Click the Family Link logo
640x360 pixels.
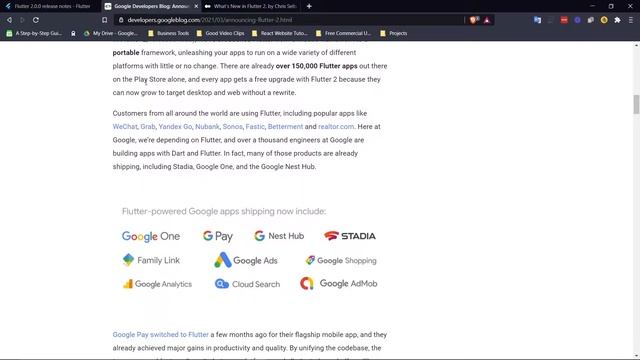coord(151,260)
